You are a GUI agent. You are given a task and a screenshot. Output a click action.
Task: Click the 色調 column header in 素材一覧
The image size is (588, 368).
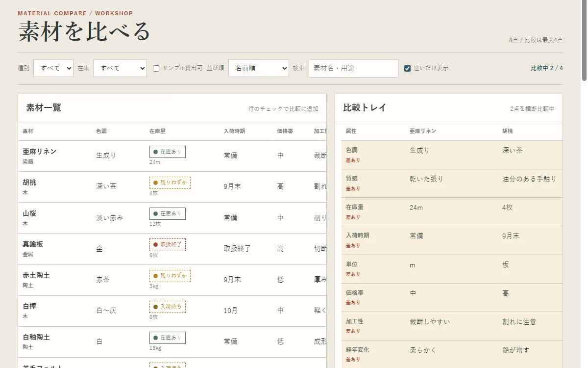pyautogui.click(x=101, y=131)
